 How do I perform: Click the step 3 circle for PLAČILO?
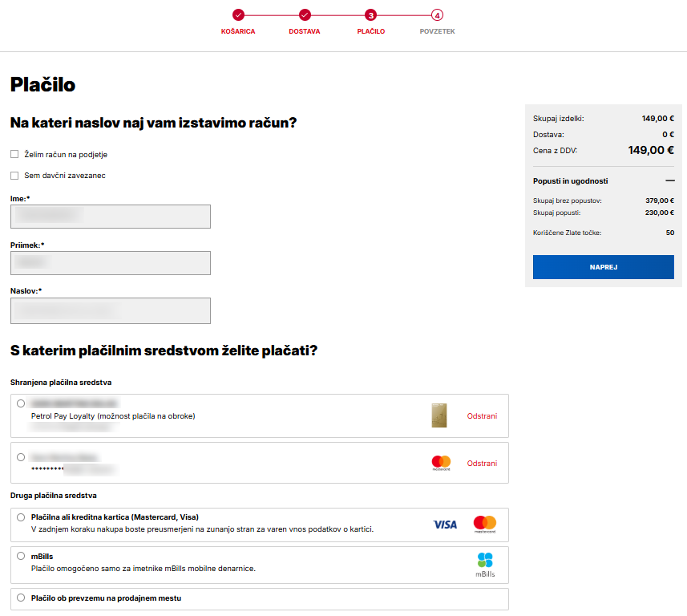tap(371, 15)
